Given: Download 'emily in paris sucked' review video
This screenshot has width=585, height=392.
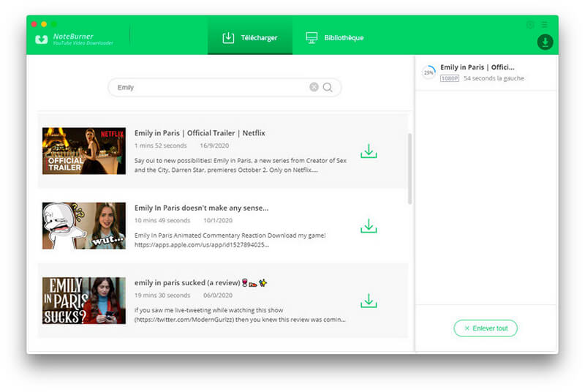Looking at the screenshot, I should pyautogui.click(x=369, y=301).
